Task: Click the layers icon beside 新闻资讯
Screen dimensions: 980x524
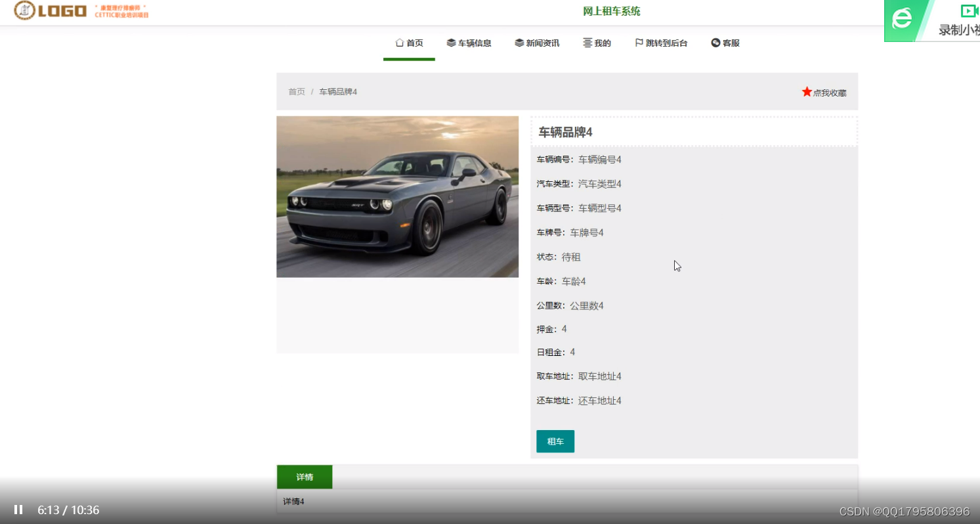Action: [519, 43]
